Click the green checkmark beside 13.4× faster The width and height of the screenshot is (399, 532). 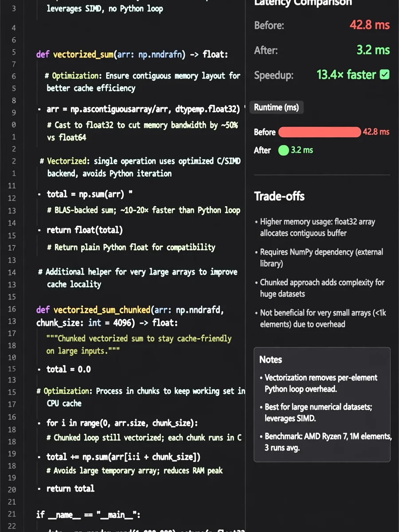(x=385, y=74)
